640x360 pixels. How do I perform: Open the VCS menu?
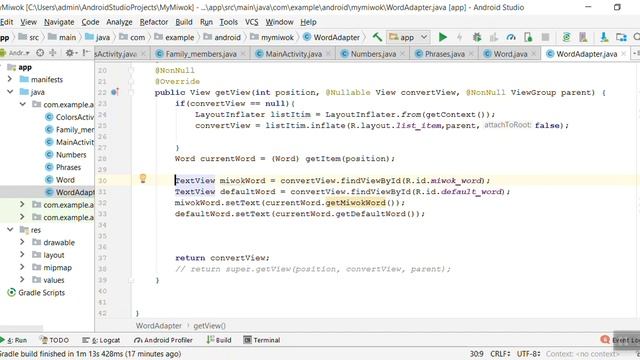point(251,22)
